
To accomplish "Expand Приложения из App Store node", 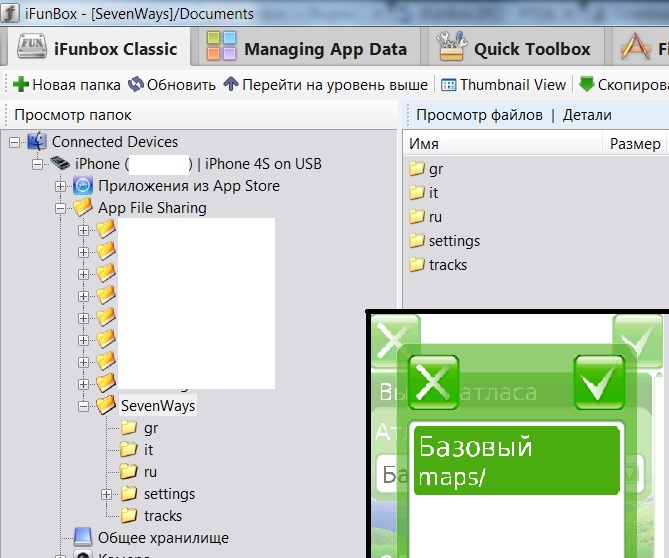I will tap(61, 186).
